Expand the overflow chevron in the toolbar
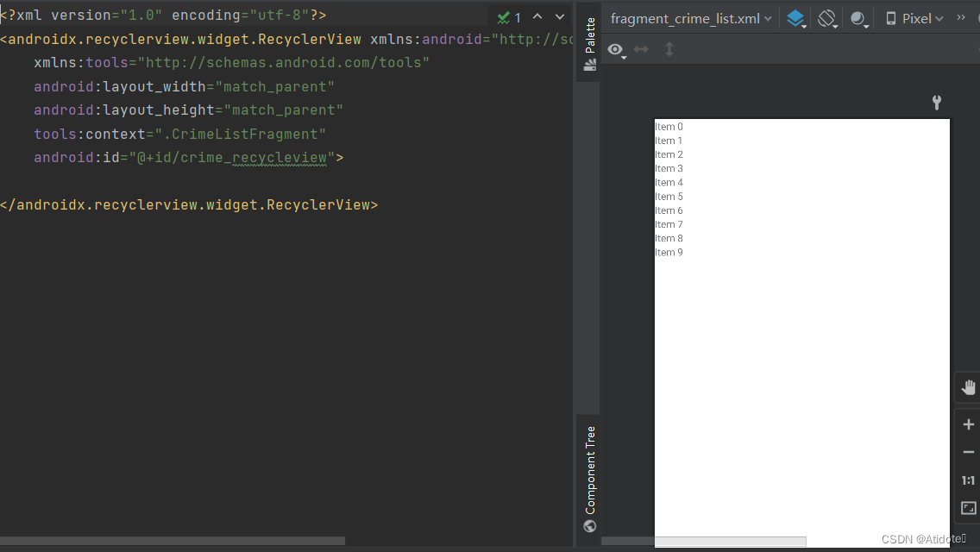The width and height of the screenshot is (980, 552). [x=960, y=17]
